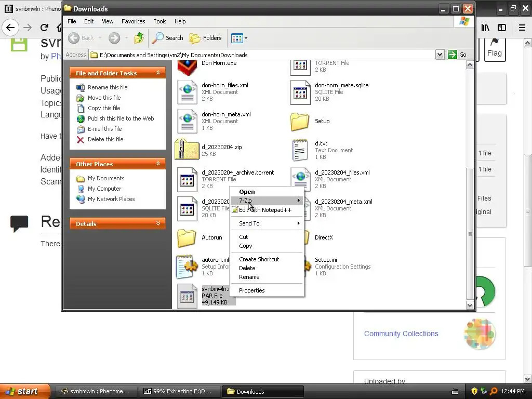Open the View menu in Downloads
The height and width of the screenshot is (399, 532).
point(108,21)
